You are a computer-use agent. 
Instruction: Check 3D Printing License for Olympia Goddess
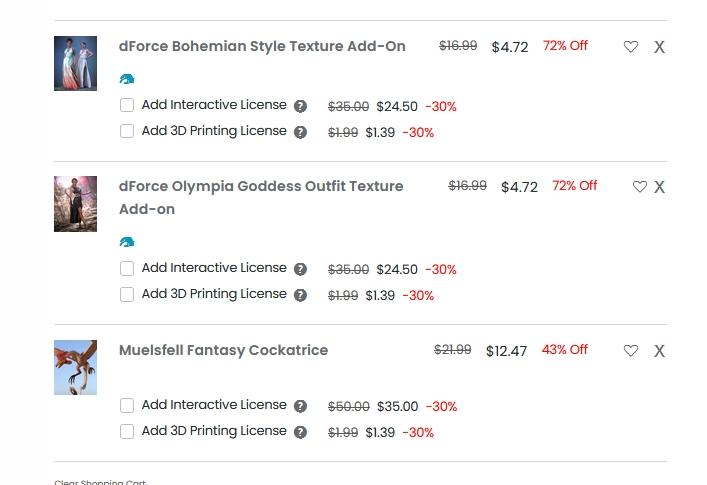(127, 295)
